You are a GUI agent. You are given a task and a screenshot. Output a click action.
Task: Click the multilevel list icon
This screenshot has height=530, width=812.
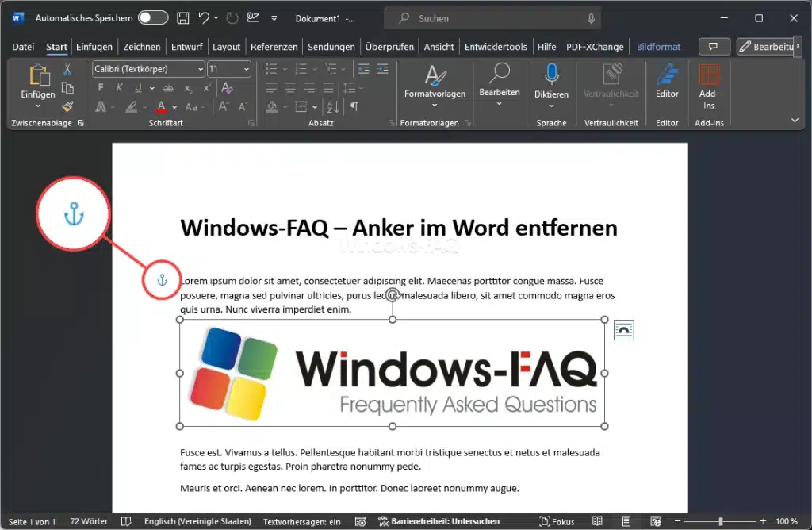[331, 69]
